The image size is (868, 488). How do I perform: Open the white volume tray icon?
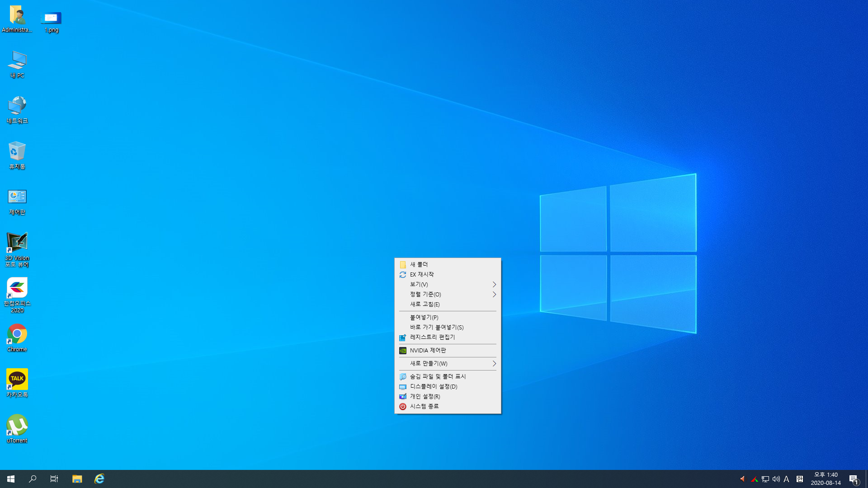point(776,479)
